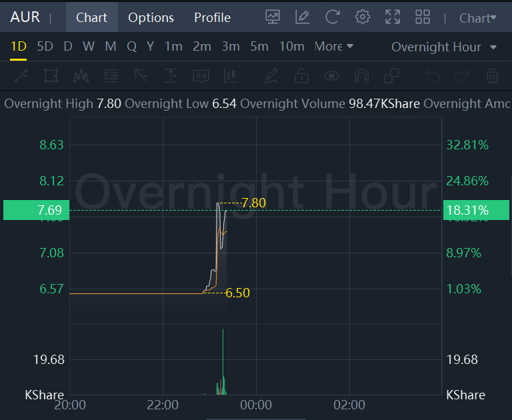Image resolution: width=512 pixels, height=420 pixels.
Task: Choose the 3m interval
Action: pyautogui.click(x=231, y=47)
